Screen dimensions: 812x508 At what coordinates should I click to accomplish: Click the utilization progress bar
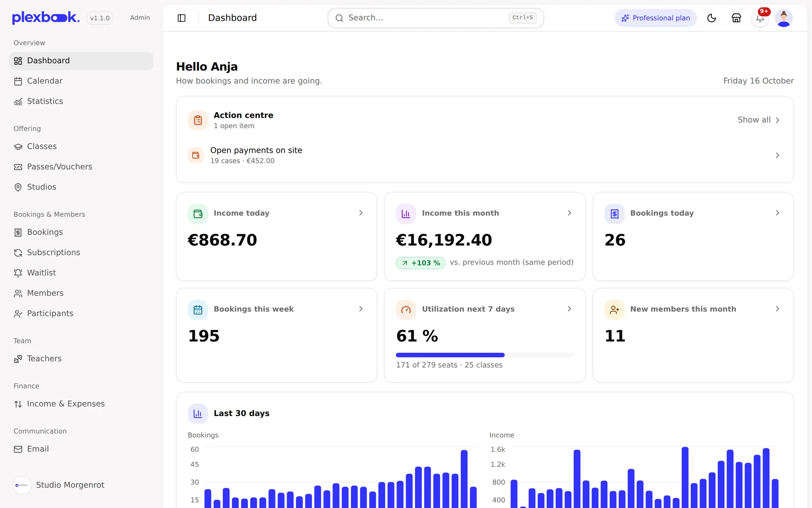(x=485, y=355)
